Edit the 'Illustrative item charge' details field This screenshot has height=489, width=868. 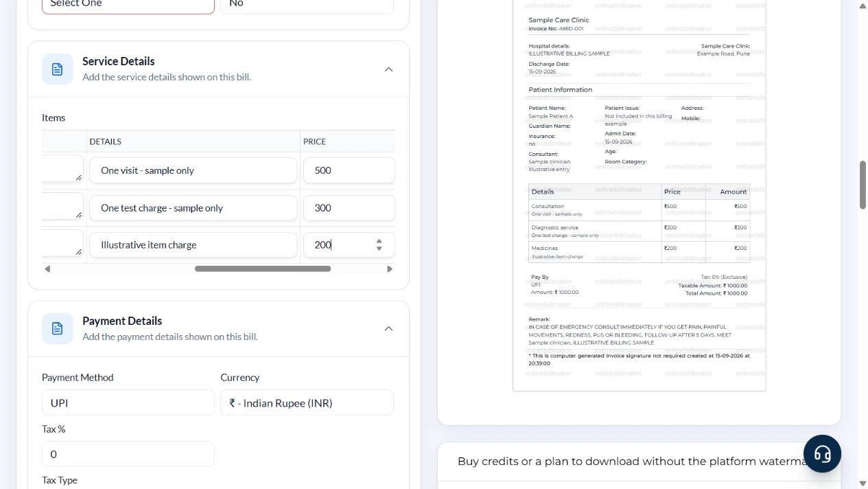(193, 244)
